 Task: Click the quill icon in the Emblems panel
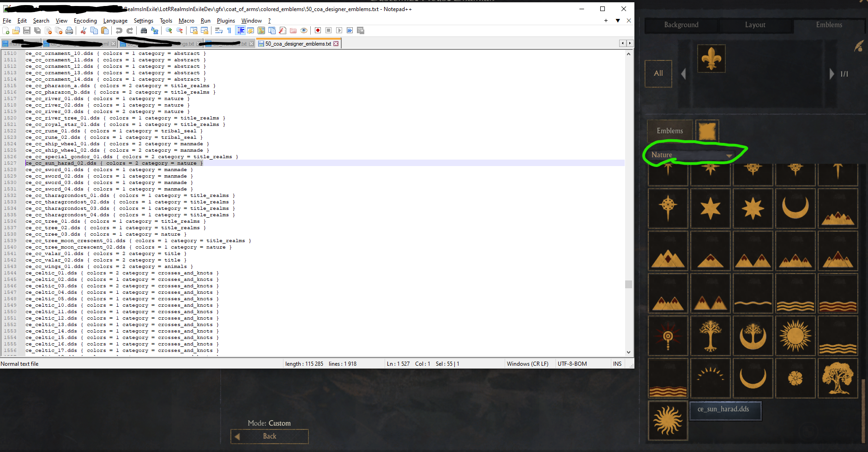[x=859, y=46]
